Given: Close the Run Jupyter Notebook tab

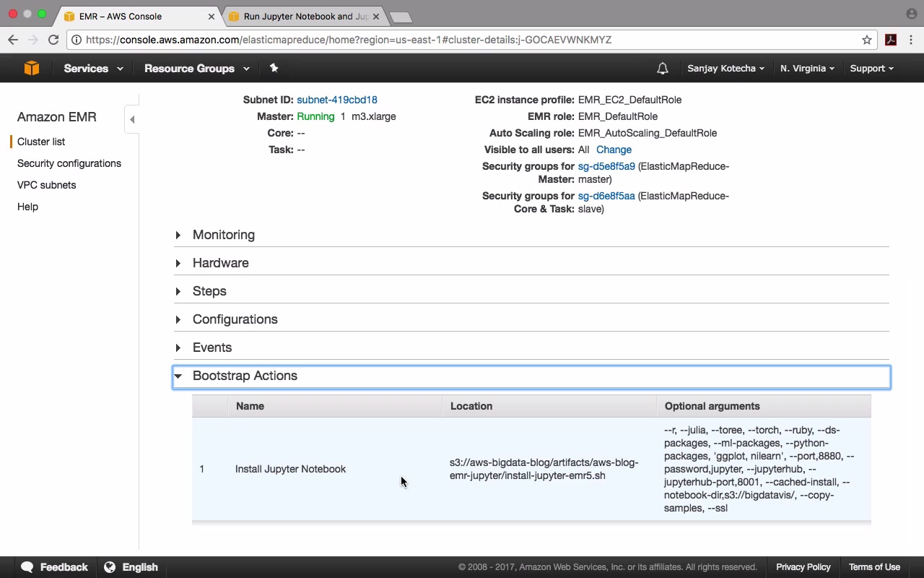Looking at the screenshot, I should pos(377,16).
